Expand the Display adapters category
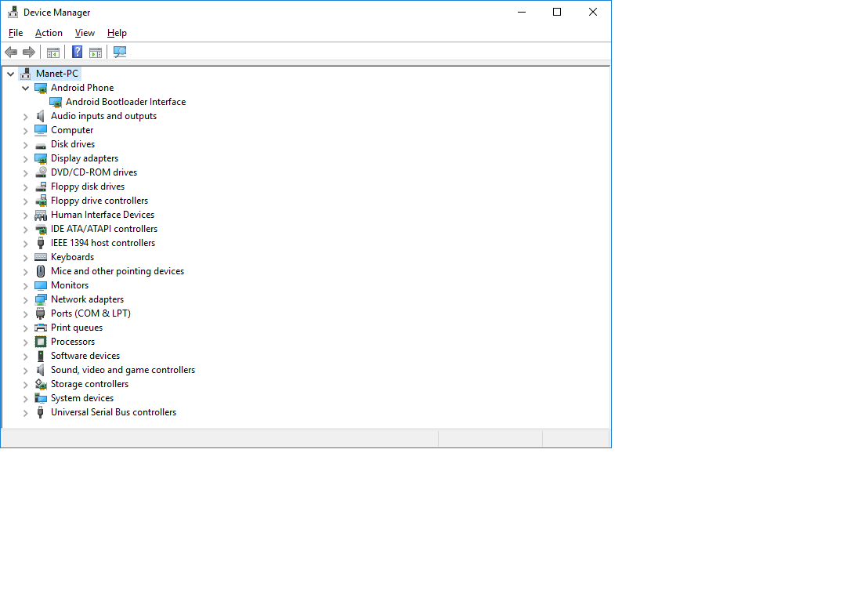868x605 pixels. (x=26, y=159)
